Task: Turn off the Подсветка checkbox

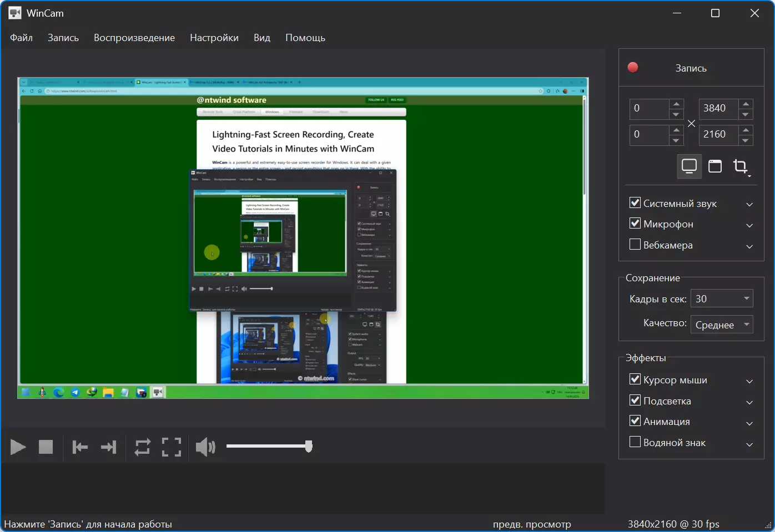Action: 635,401
